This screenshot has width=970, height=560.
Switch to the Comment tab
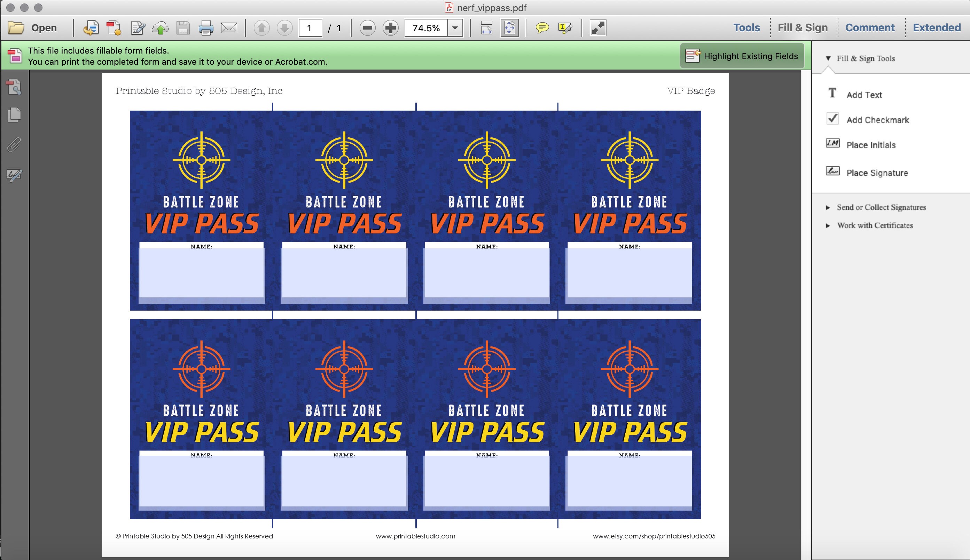point(870,27)
